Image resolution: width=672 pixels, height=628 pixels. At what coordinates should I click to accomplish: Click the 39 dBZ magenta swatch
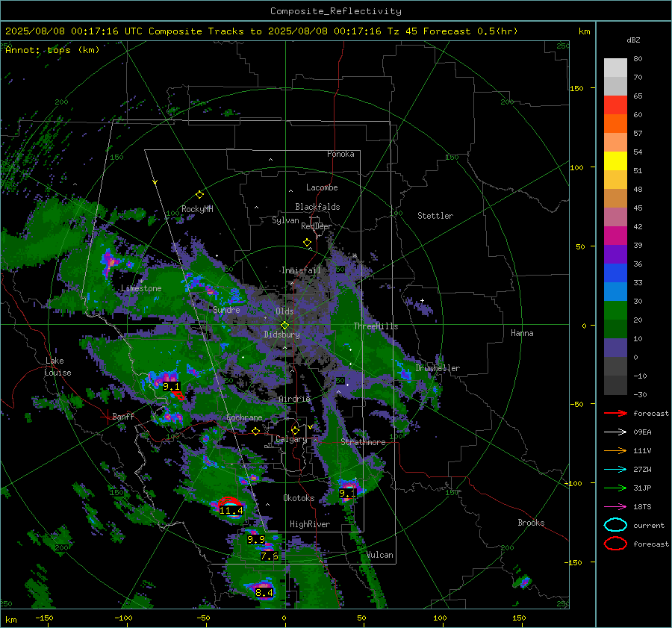click(x=615, y=236)
